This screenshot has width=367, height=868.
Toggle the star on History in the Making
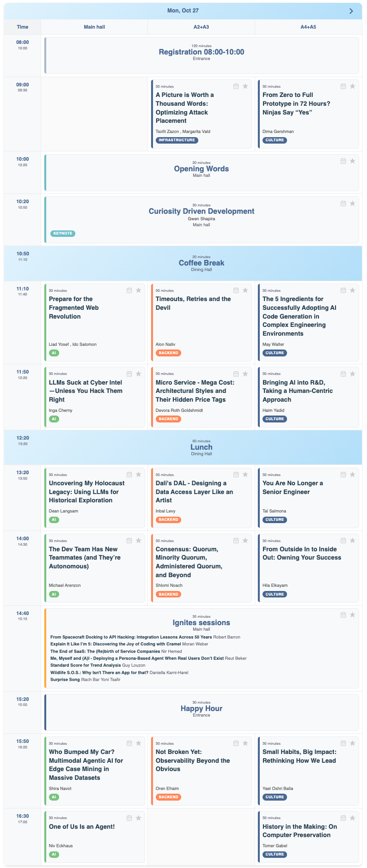pos(352,818)
